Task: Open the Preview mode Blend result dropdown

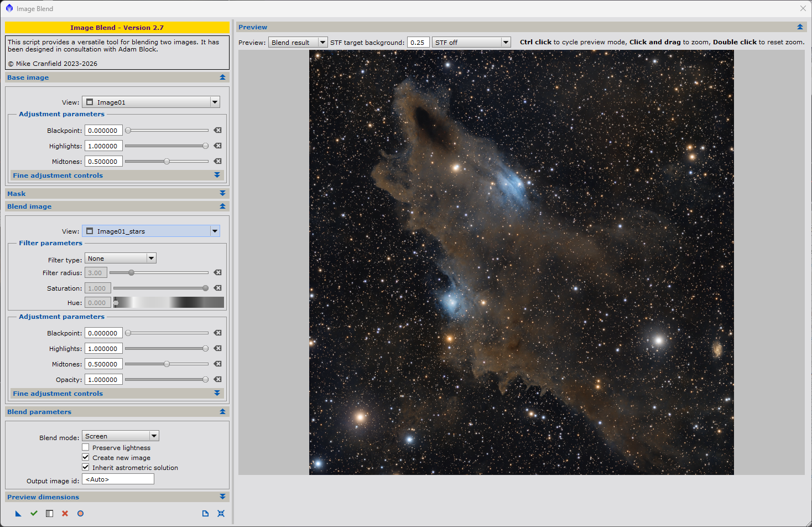Action: [x=298, y=43]
